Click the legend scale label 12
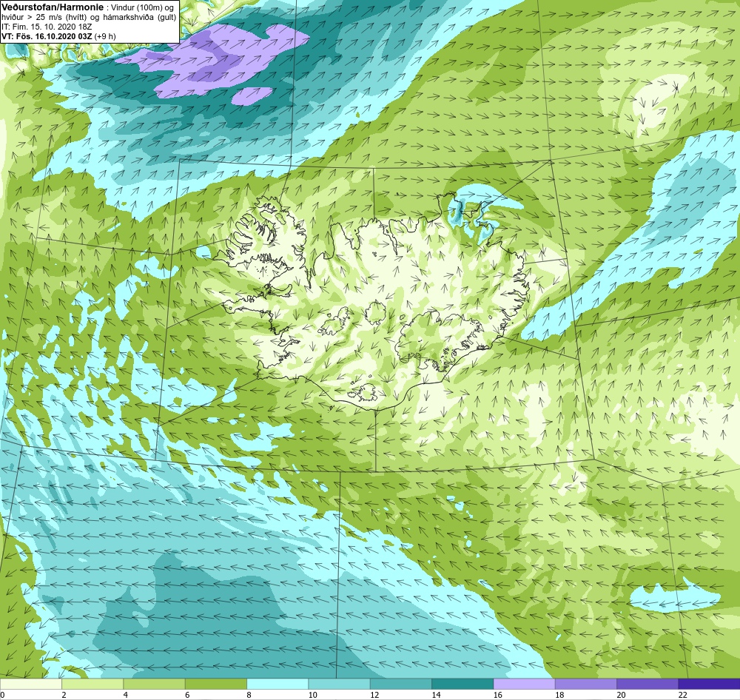Viewport: 740px width, 700px height. pos(374,695)
